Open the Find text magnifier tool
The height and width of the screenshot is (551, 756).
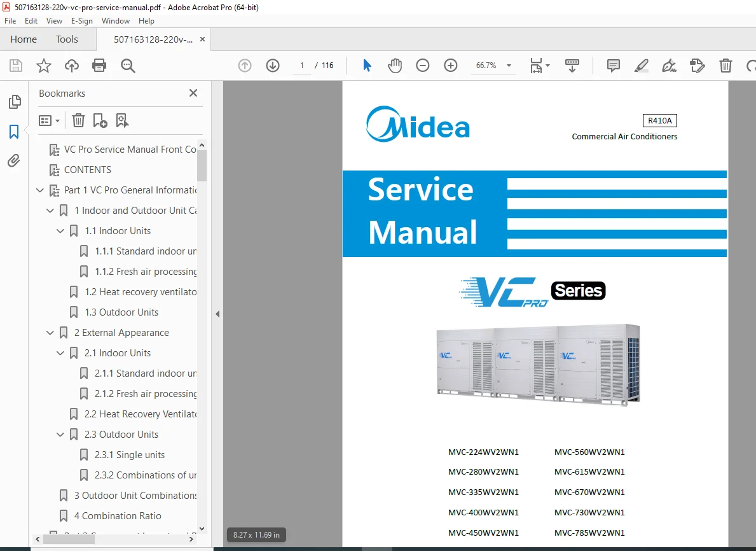pos(128,66)
